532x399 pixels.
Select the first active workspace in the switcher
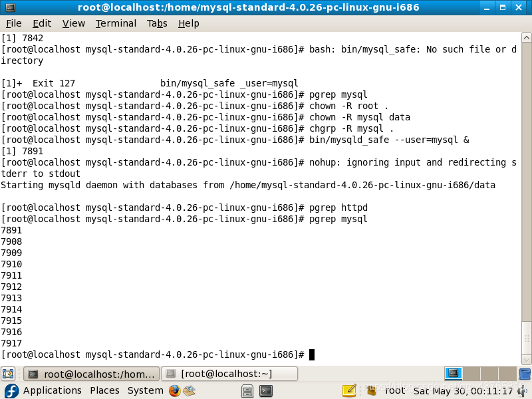pos(454,374)
